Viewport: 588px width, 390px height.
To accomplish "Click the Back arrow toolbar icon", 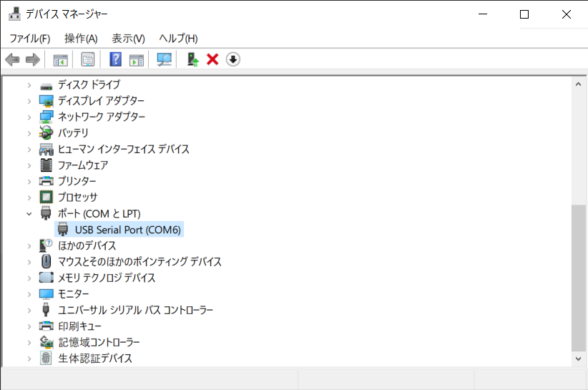I will point(12,59).
